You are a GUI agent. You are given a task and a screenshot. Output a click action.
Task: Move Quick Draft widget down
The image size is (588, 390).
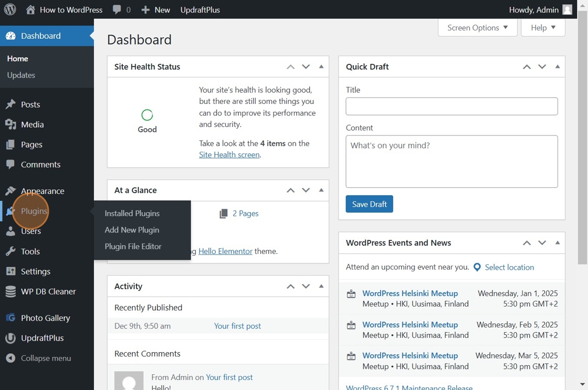pyautogui.click(x=542, y=67)
